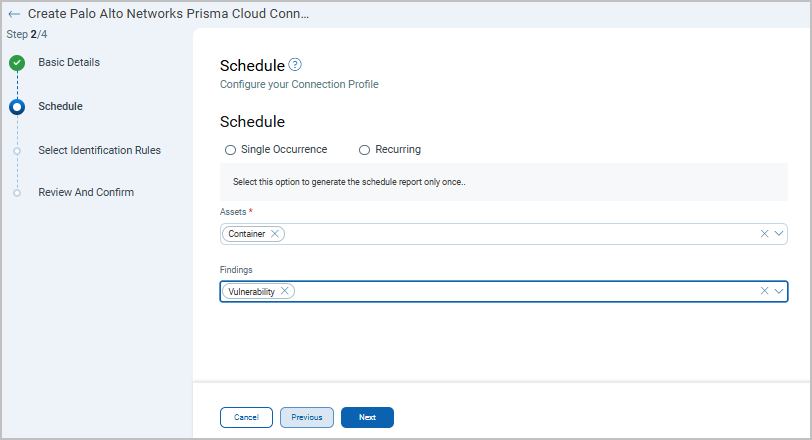This screenshot has width=812, height=440.
Task: Clear all selections in Findings field
Action: click(765, 291)
